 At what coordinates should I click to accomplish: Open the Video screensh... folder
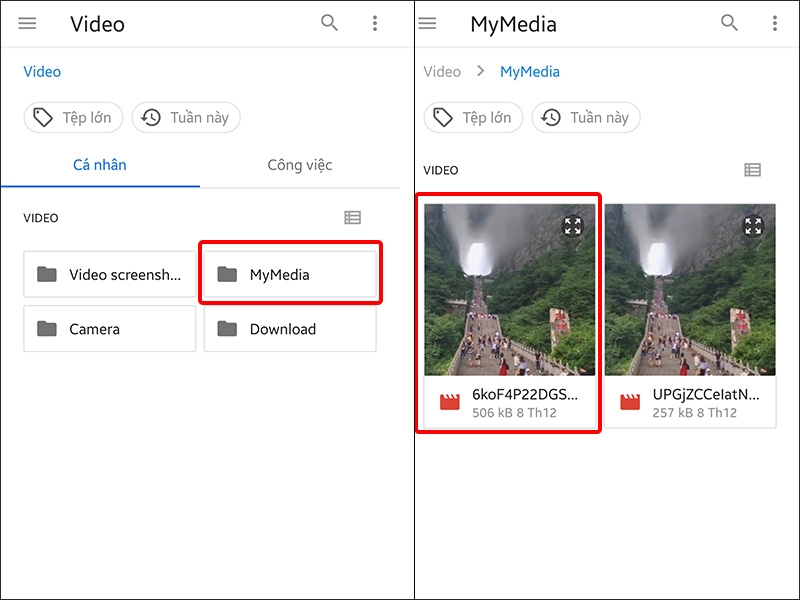pos(110,274)
